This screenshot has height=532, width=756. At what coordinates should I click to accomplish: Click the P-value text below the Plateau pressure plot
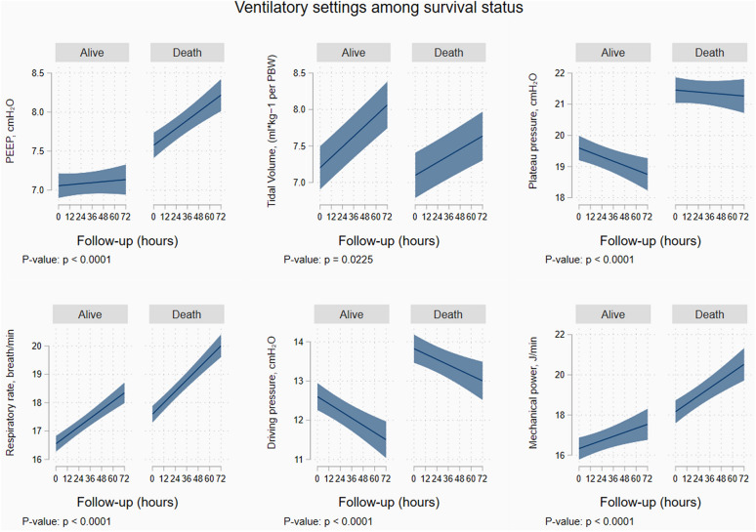tap(603, 259)
